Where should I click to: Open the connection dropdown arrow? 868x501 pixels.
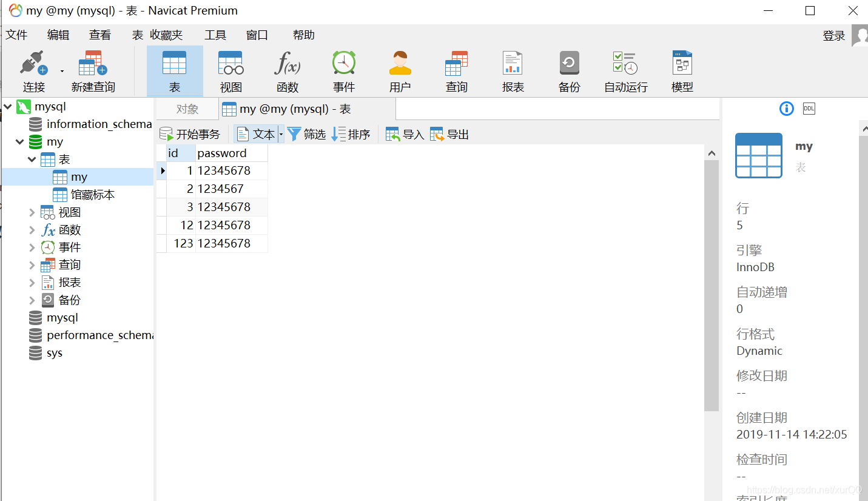coord(62,72)
